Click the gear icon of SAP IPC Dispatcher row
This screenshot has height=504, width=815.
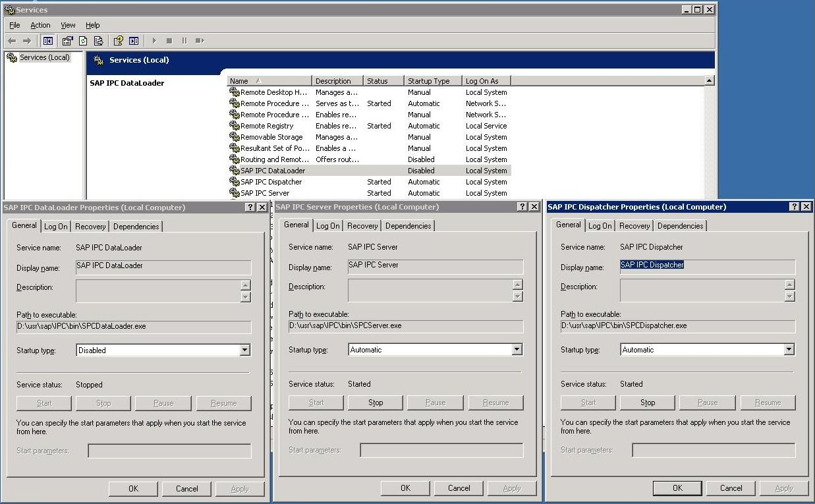click(x=234, y=181)
